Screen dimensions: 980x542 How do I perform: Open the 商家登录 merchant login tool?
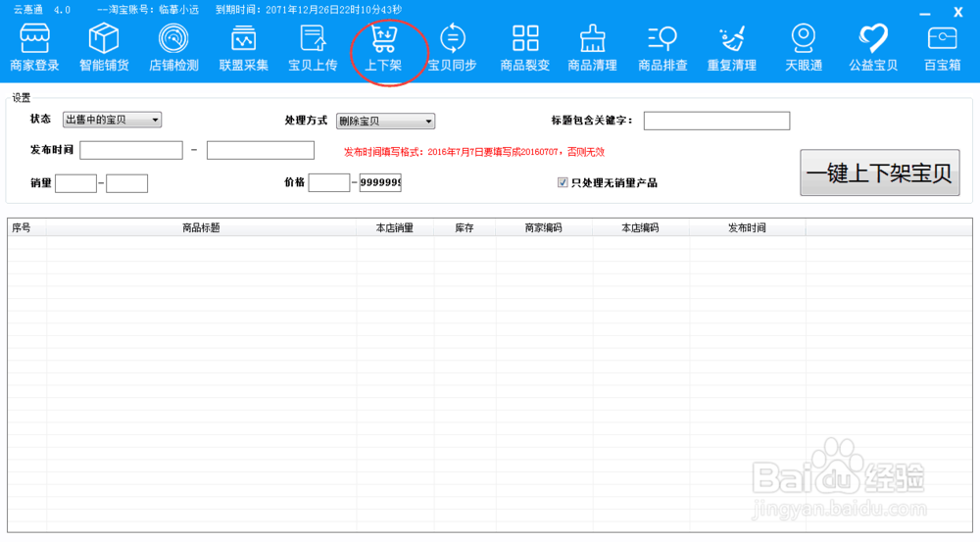[34, 47]
